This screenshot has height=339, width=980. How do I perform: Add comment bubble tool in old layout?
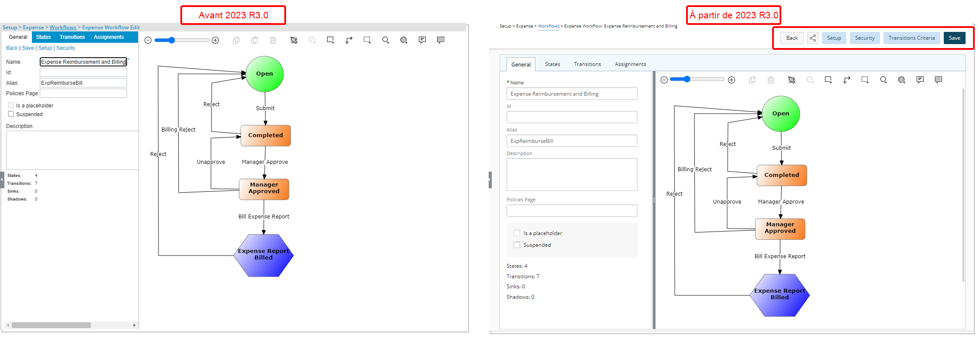(x=422, y=40)
